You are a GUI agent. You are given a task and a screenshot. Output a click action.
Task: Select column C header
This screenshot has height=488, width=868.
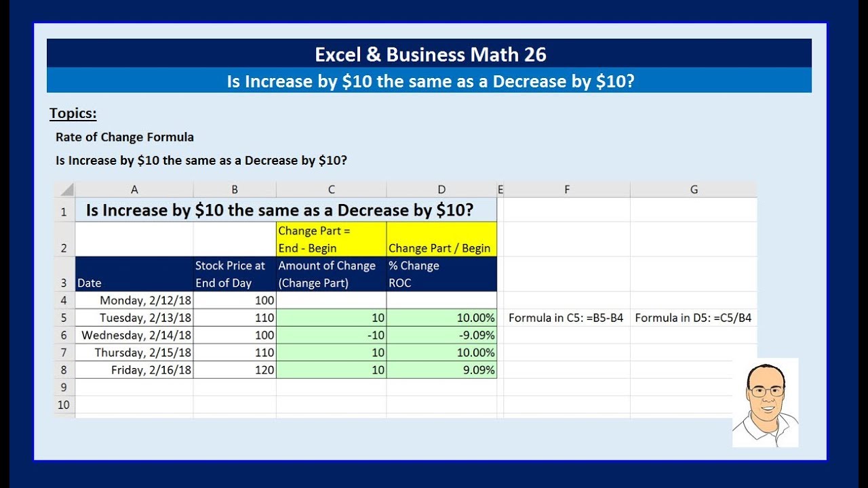pos(332,189)
